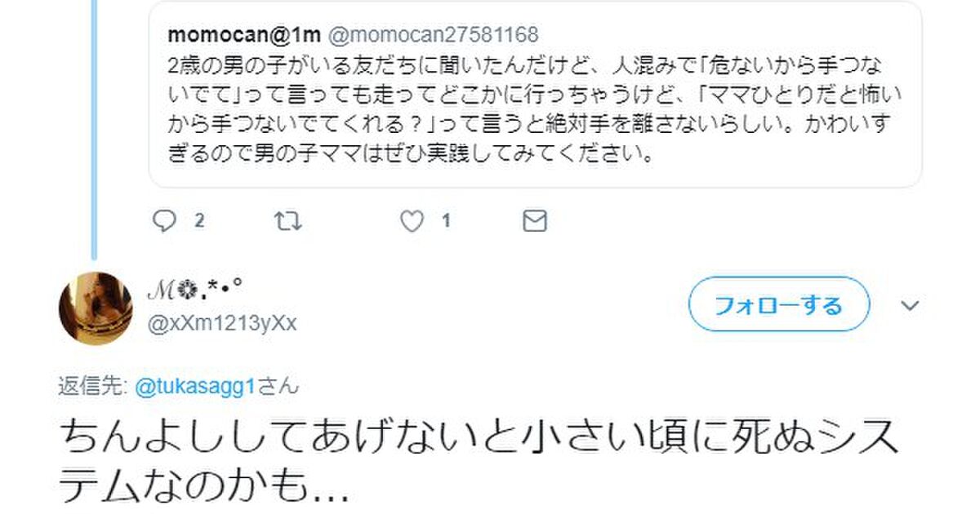
Task: Click the reply speech bubble icon
Action: (165, 220)
